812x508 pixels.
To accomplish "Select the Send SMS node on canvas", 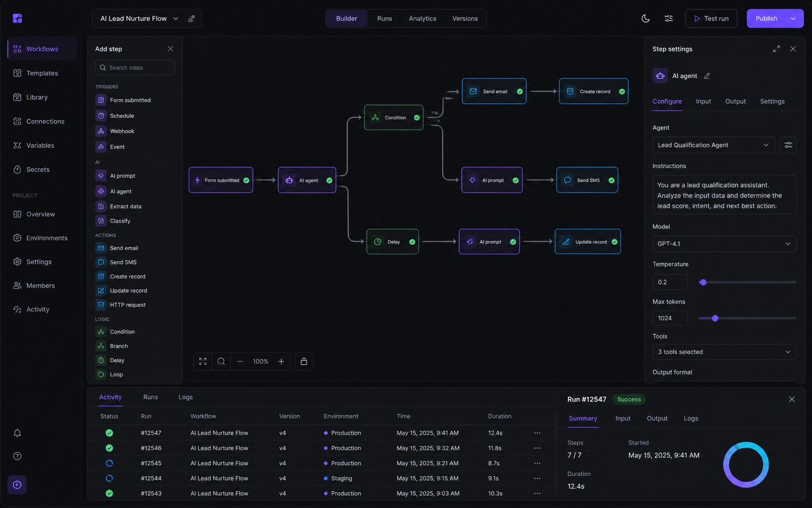I will (587, 180).
